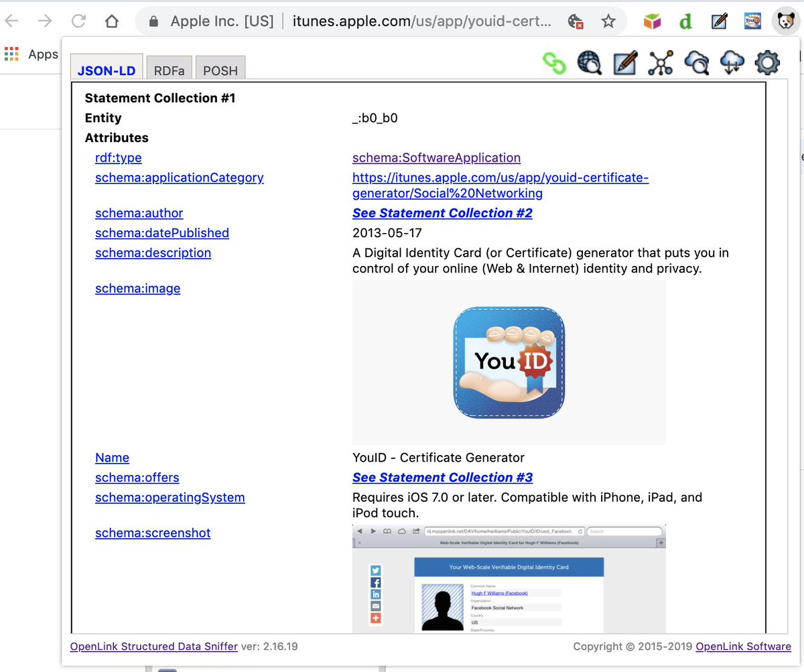
Task: Click the blocked cookie icon in address bar
Action: point(575,21)
